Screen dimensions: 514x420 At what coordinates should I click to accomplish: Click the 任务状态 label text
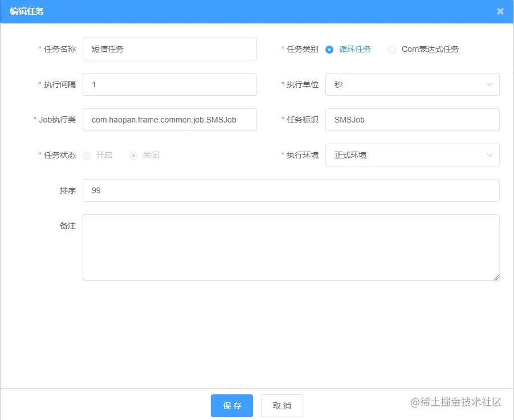click(x=60, y=155)
